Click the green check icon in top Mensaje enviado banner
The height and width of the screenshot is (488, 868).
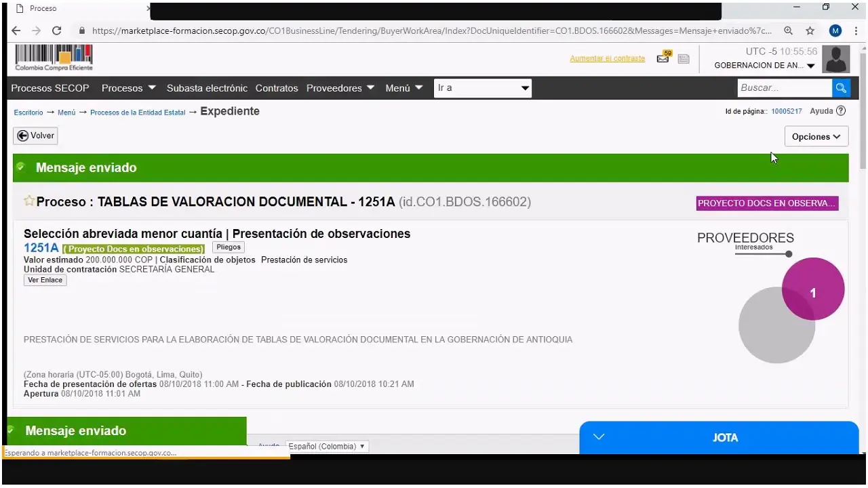coord(21,166)
